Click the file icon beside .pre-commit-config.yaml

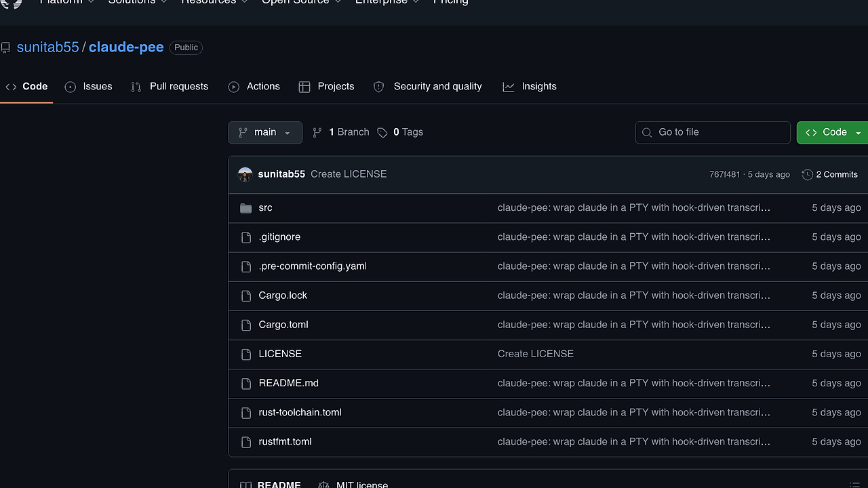[246, 266]
